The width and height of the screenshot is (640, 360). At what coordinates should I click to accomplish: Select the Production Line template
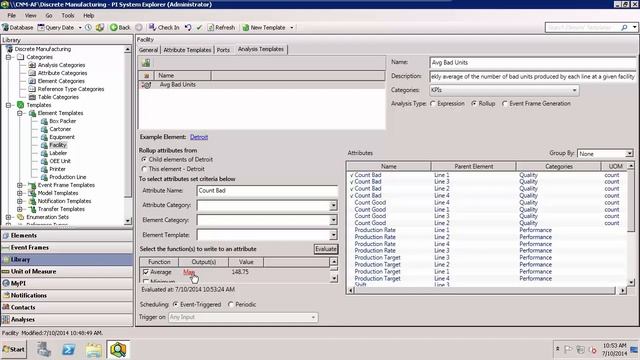point(67,177)
